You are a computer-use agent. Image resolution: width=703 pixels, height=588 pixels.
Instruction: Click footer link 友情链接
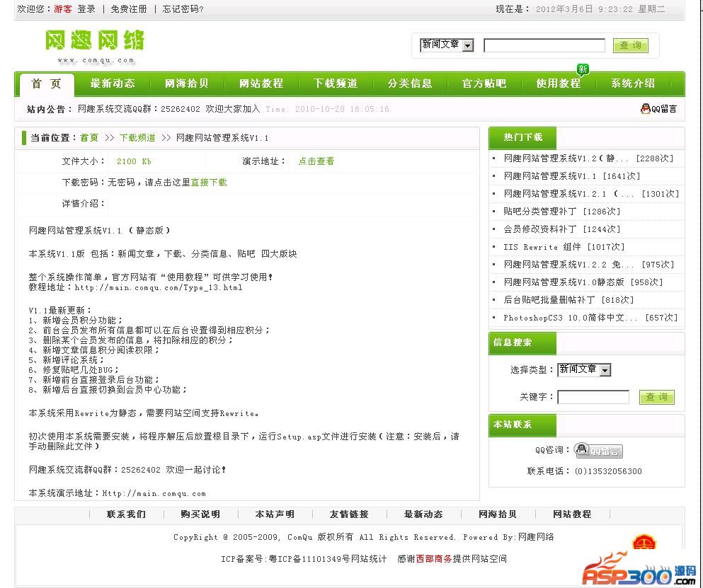pyautogui.click(x=349, y=514)
